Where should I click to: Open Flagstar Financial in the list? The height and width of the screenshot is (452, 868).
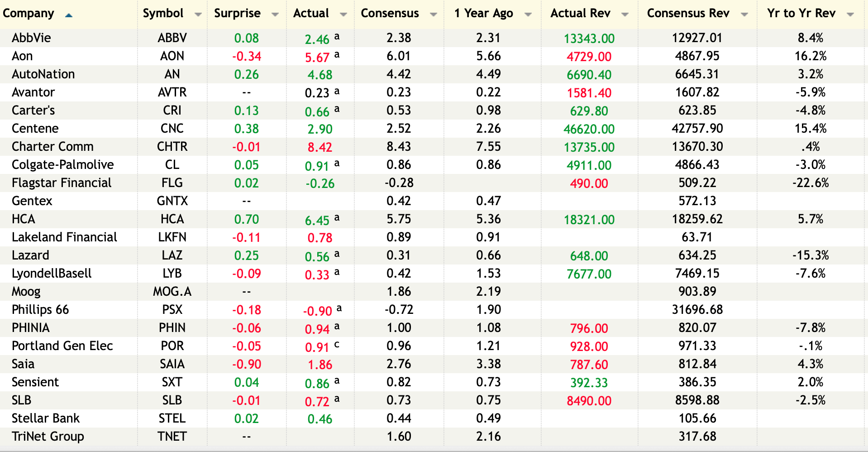[x=62, y=183]
